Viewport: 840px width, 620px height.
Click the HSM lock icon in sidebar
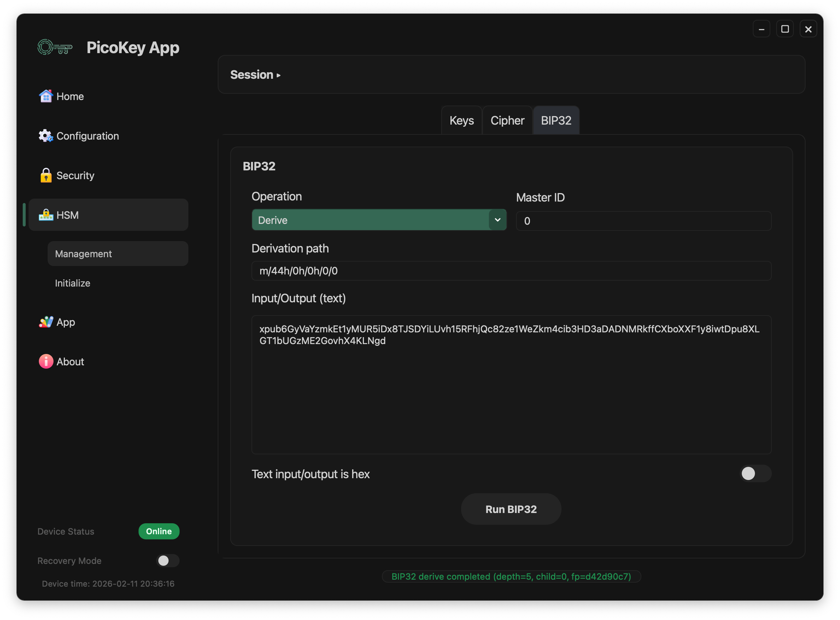(46, 215)
